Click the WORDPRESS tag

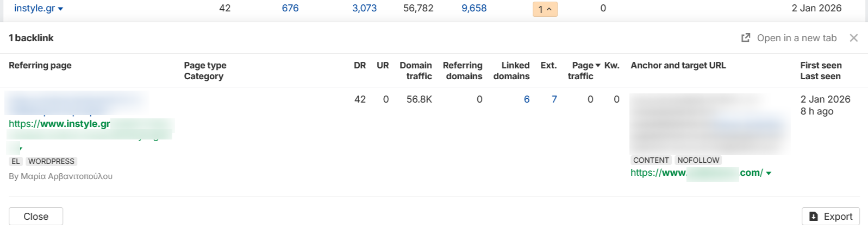click(x=51, y=161)
